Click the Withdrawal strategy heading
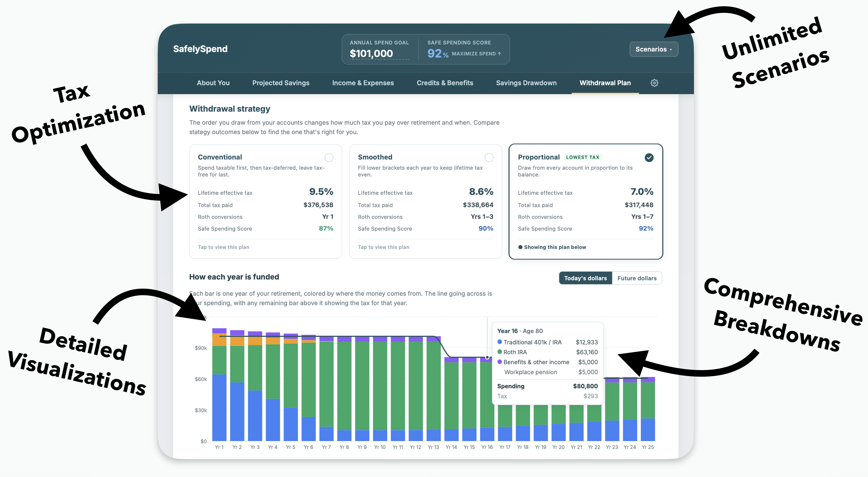The width and height of the screenshot is (868, 477). [230, 109]
